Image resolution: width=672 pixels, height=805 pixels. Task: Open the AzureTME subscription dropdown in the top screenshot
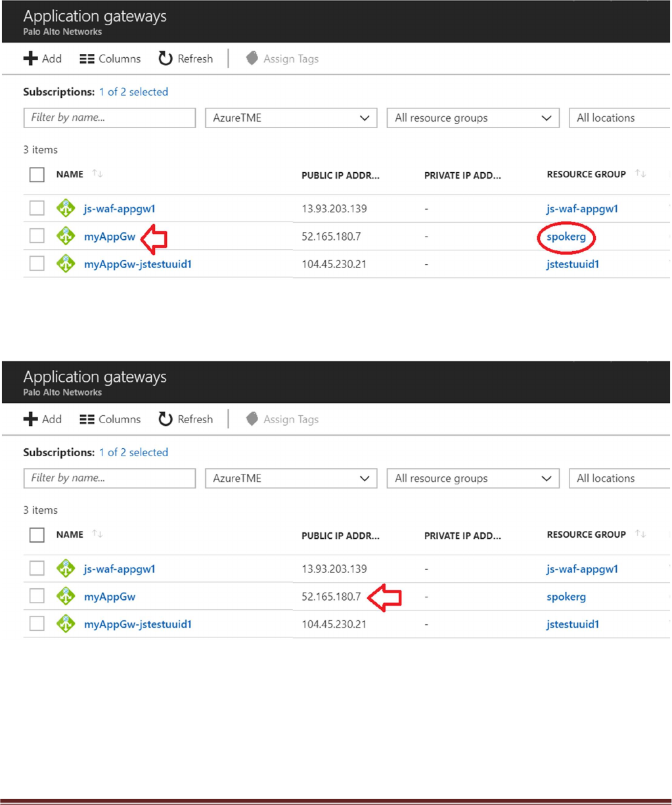291,118
